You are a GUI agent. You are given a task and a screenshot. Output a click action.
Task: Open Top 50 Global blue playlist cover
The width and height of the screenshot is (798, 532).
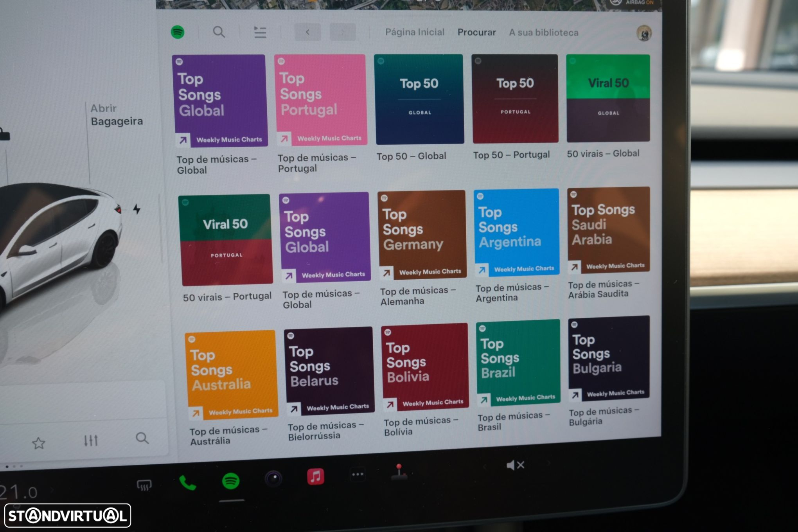coord(419,99)
